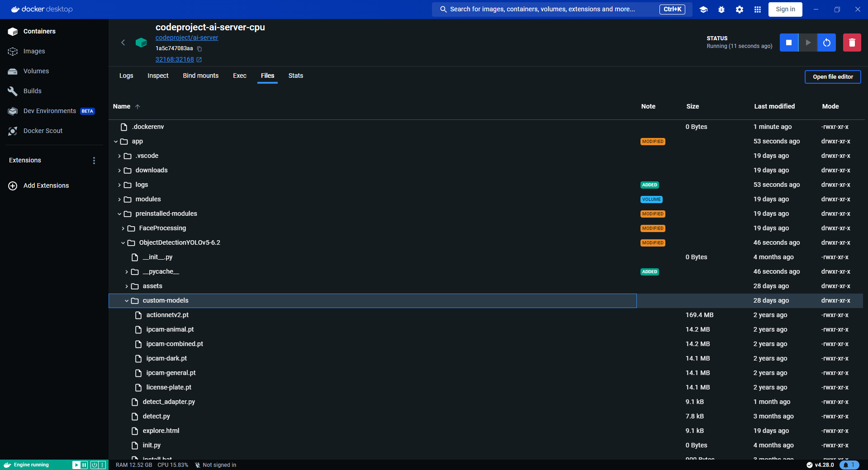Select the ipcam-combined.pt file
The height and width of the screenshot is (470, 868).
pos(175,344)
